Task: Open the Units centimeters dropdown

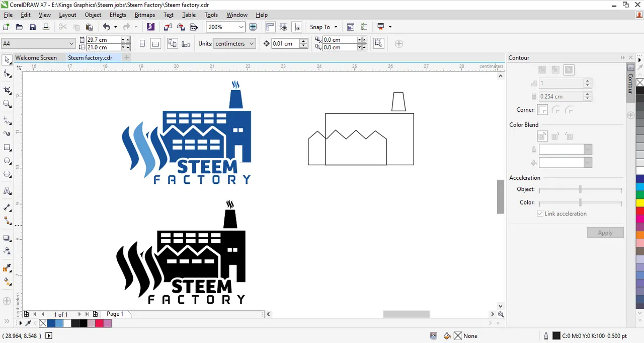Action: [x=252, y=44]
